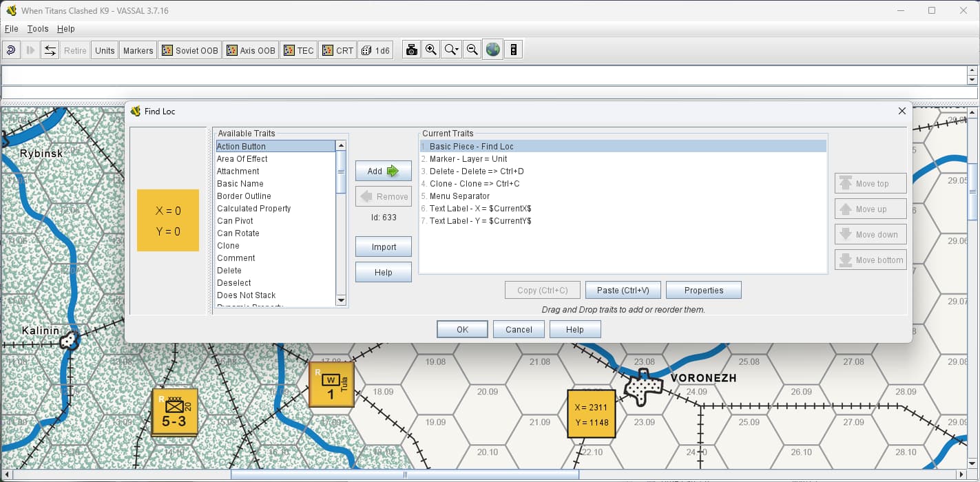The image size is (980, 482).
Task: Open the Soviet OOB chart window
Action: pyautogui.click(x=189, y=50)
